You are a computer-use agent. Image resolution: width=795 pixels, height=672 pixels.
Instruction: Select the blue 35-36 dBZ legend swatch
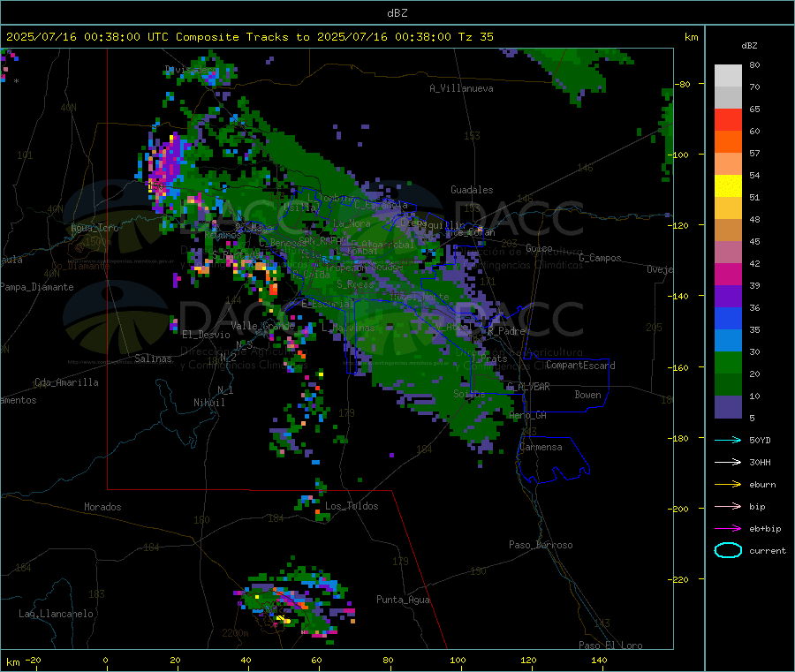728,318
